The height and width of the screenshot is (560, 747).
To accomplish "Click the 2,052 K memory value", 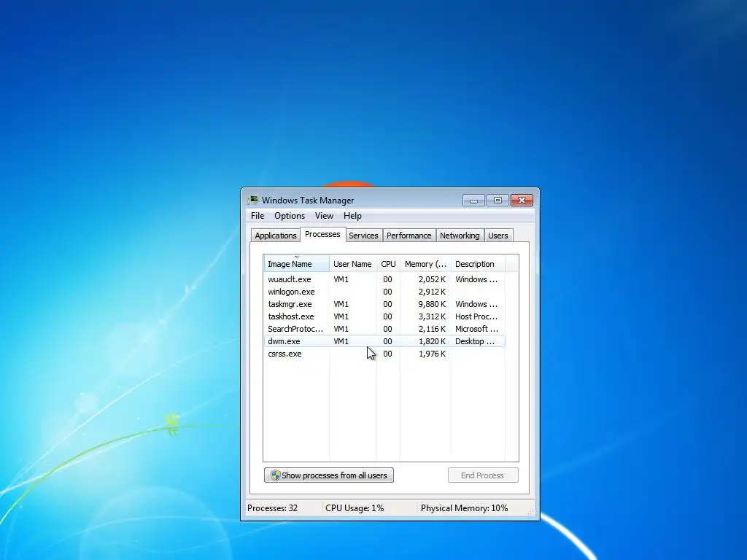I will click(432, 279).
